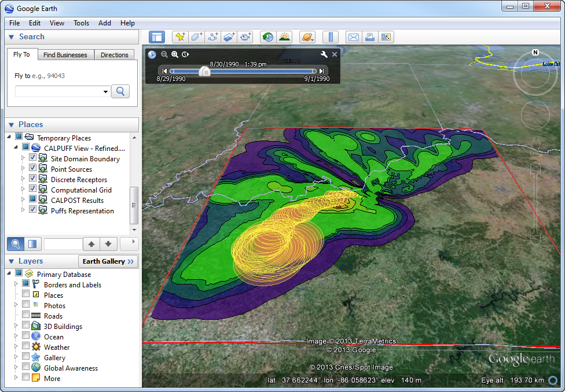Screen dimensions: 565x392
Task: Click the time slider thumb handle
Action: point(205,71)
